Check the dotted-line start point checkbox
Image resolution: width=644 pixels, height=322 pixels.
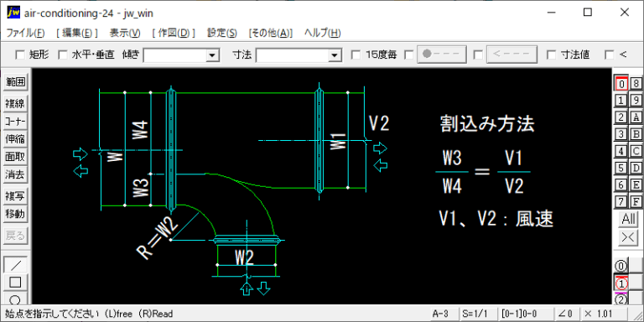(x=408, y=55)
